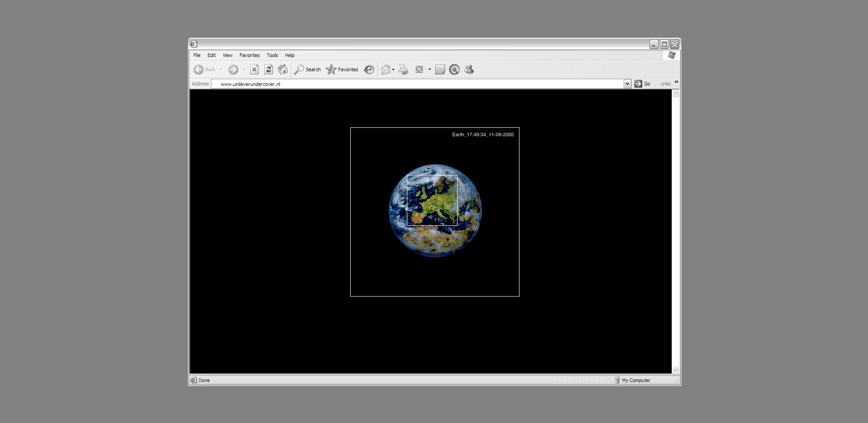
Task: Expand the dropdown arrow after the square icon
Action: 430,69
